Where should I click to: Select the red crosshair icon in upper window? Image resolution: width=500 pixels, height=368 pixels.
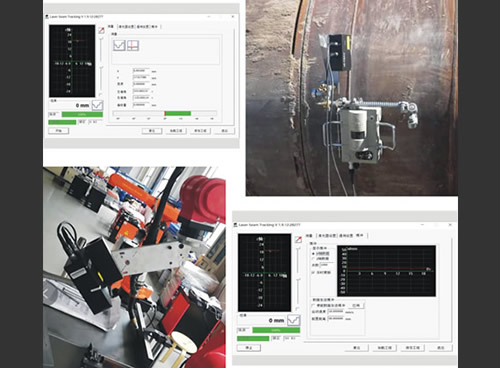[133, 45]
